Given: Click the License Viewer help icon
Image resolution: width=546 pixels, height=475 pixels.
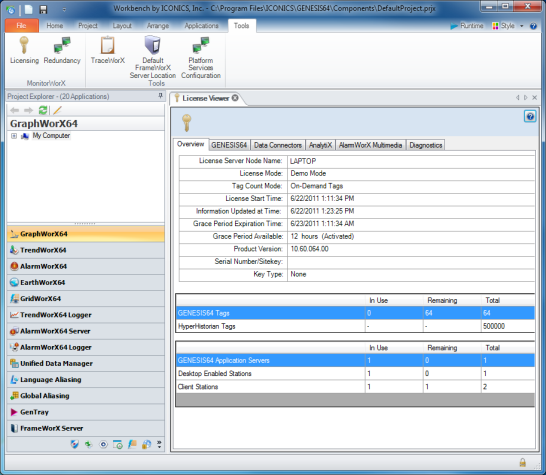Looking at the screenshot, I should tap(530, 116).
